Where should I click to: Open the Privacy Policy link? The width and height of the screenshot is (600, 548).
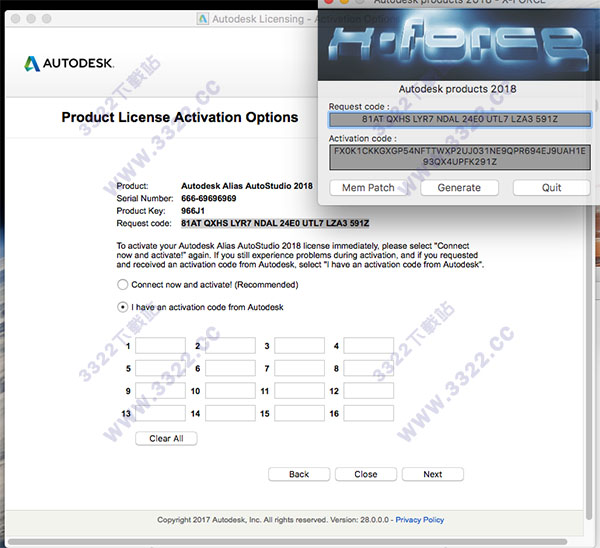coord(420,520)
